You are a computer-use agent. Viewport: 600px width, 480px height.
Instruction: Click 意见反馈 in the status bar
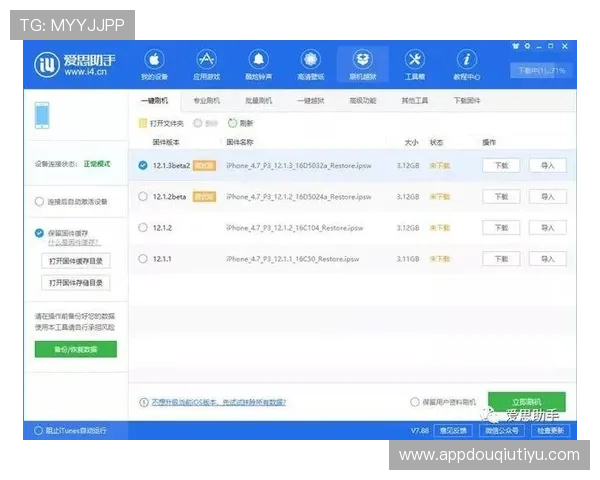pyautogui.click(x=453, y=431)
